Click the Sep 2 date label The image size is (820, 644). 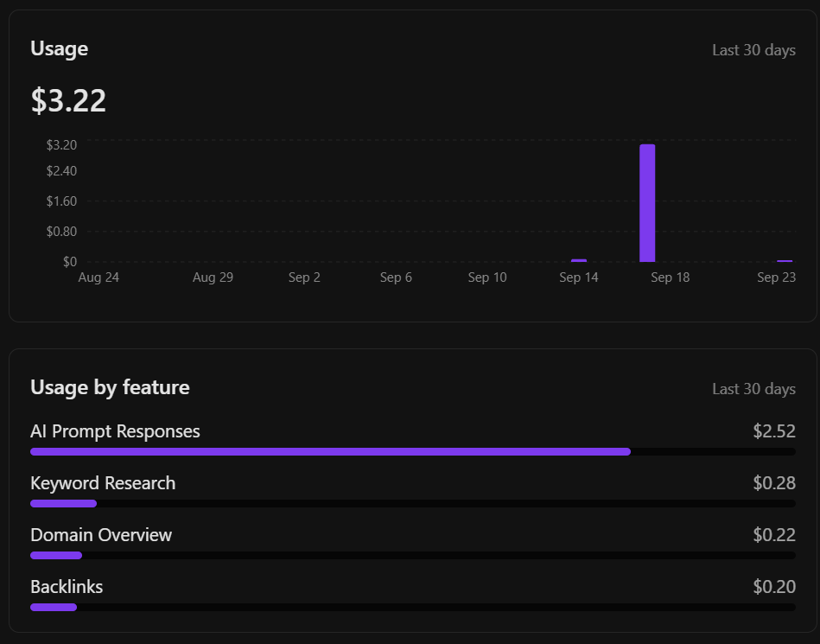(x=304, y=277)
